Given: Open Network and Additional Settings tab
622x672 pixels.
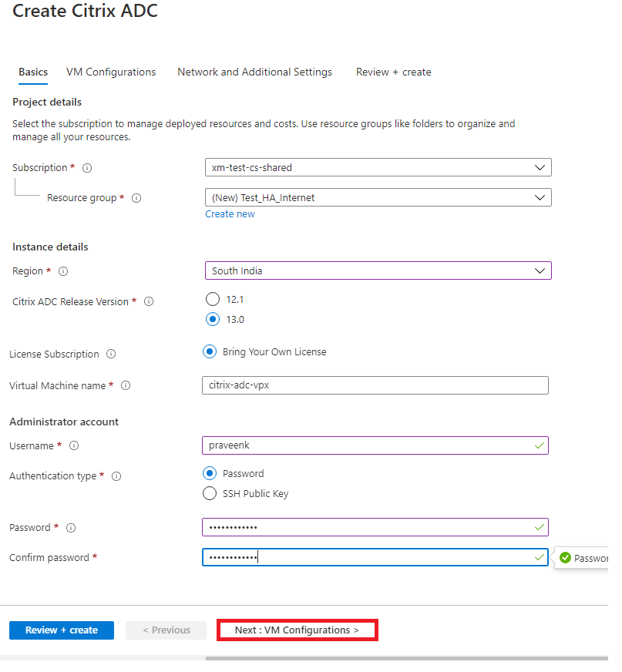Looking at the screenshot, I should 254,72.
